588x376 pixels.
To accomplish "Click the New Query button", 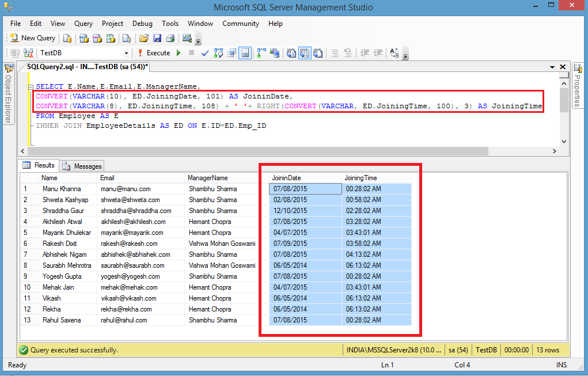I will [33, 38].
